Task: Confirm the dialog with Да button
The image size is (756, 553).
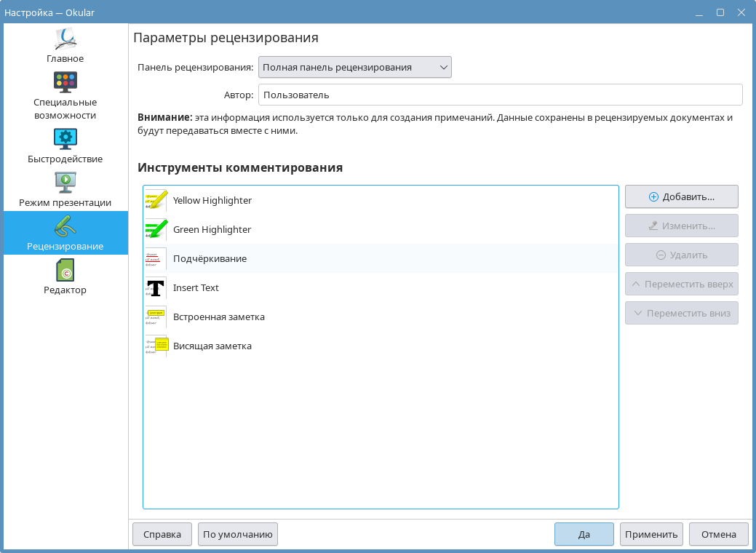Action: coord(584,534)
